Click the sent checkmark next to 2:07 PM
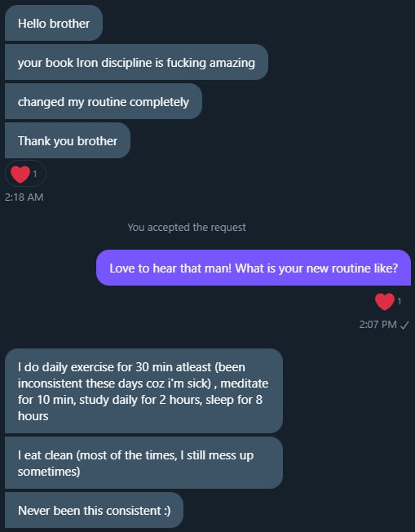415x532 pixels. [404, 325]
